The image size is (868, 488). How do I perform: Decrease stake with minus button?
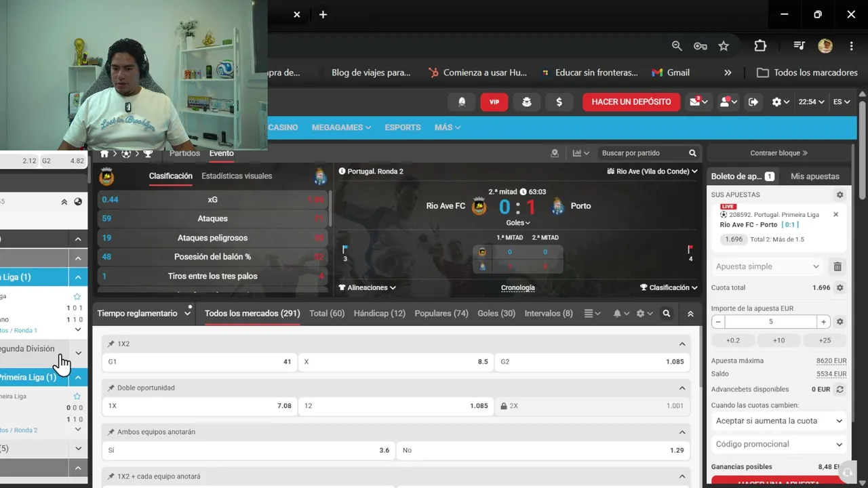(718, 322)
